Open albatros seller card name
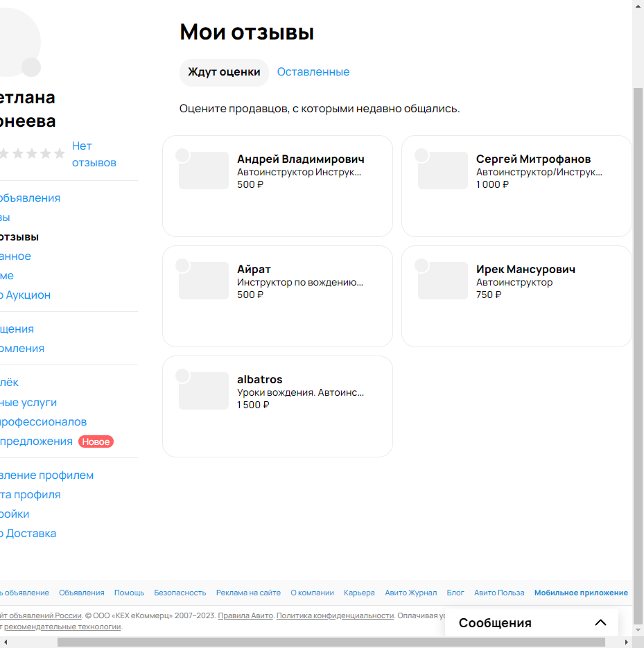This screenshot has height=648, width=644. (x=259, y=379)
